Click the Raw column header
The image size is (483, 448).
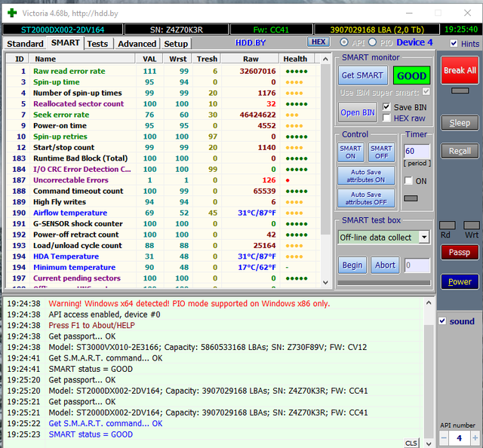click(x=251, y=59)
